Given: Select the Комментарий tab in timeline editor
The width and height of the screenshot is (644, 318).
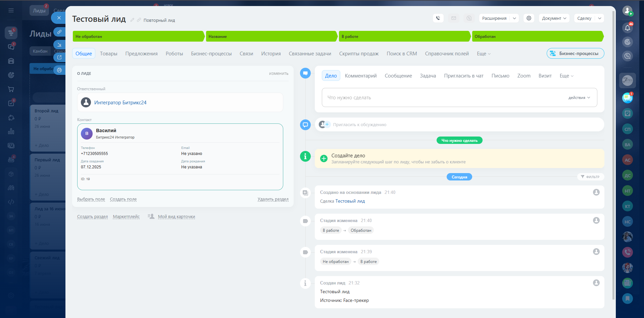Looking at the screenshot, I should 360,76.
